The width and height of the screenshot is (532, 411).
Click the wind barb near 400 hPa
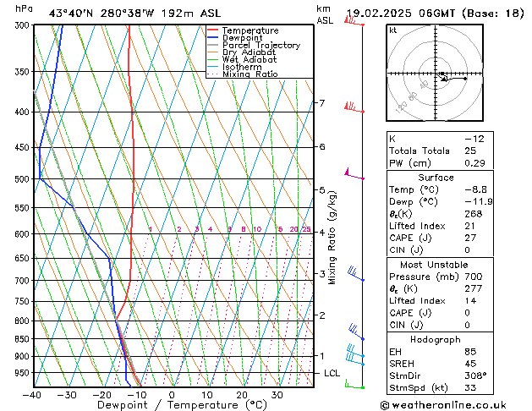point(354,107)
